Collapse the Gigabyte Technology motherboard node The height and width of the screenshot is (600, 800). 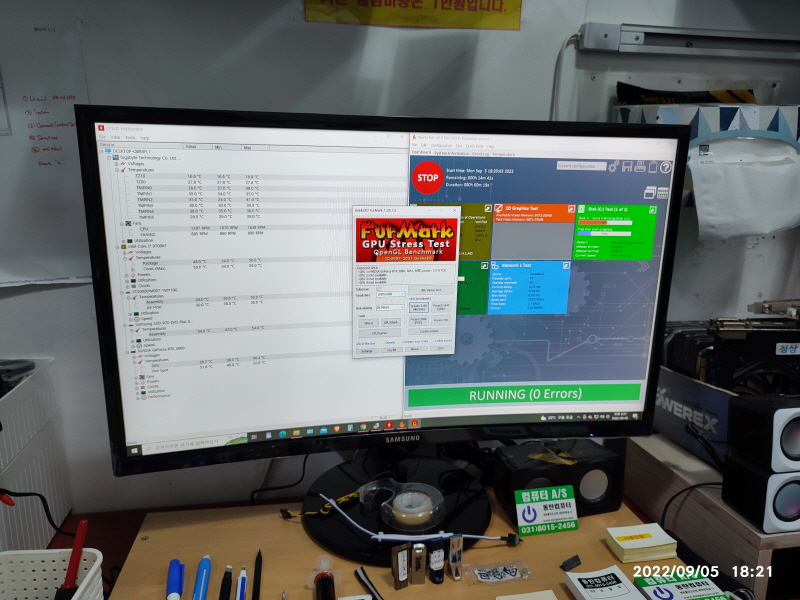tap(109, 158)
